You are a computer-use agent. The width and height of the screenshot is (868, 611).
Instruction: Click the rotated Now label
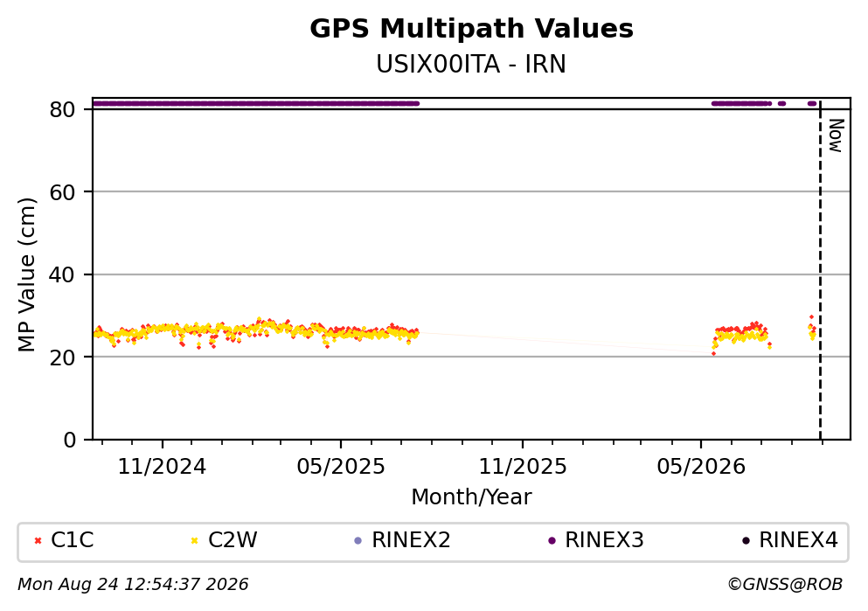(836, 135)
